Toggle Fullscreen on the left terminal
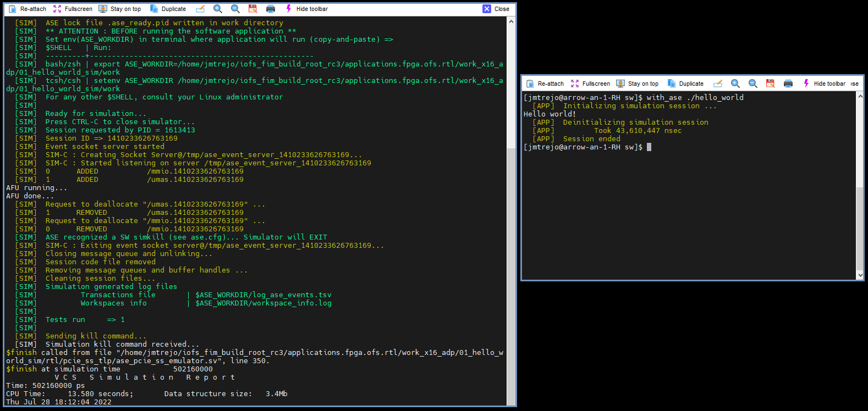Viewport: 868px width, 411px height. [73, 9]
